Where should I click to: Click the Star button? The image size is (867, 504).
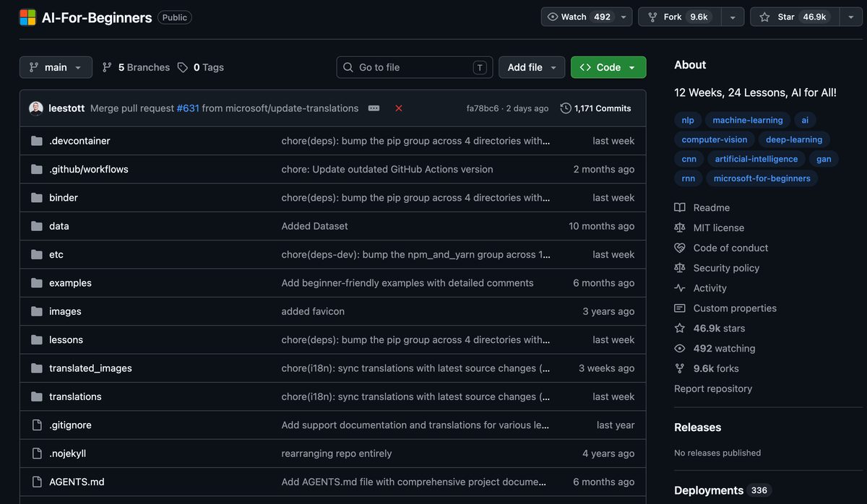[x=794, y=17]
